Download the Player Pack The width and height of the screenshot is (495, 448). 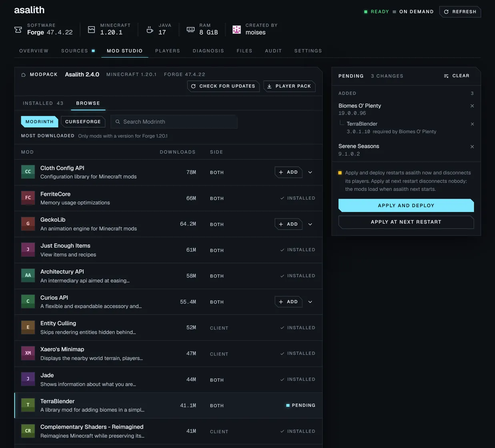pos(289,86)
